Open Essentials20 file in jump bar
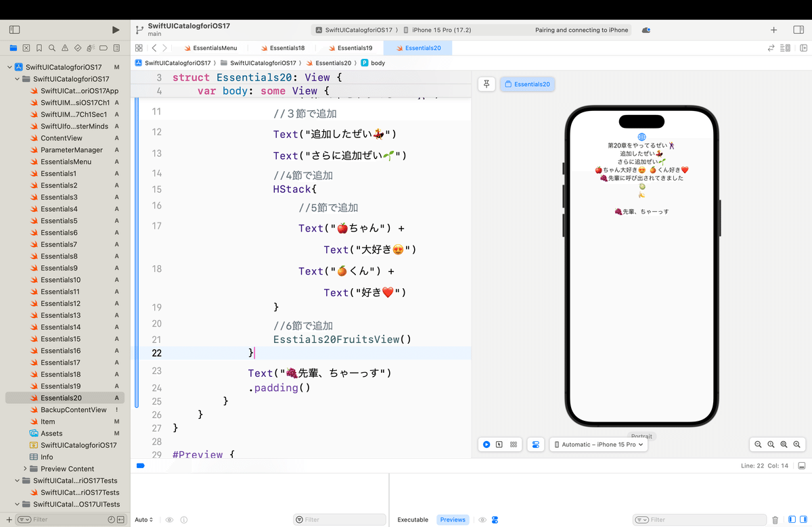 (328, 63)
